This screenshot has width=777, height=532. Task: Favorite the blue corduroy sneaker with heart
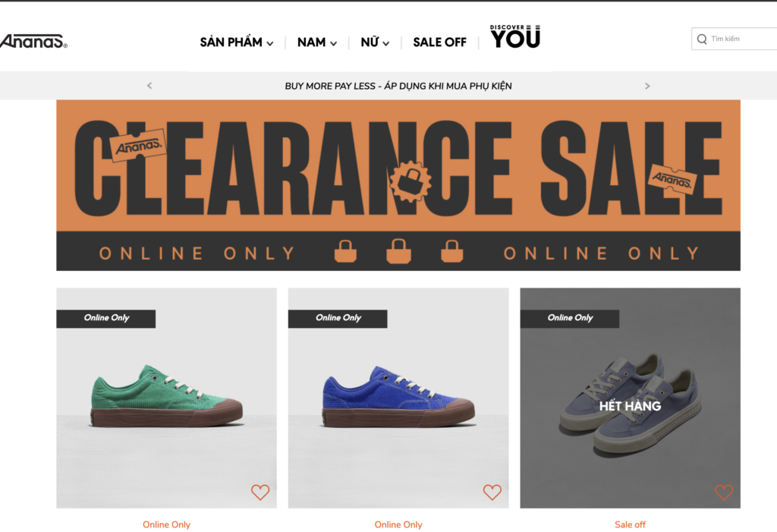(492, 492)
